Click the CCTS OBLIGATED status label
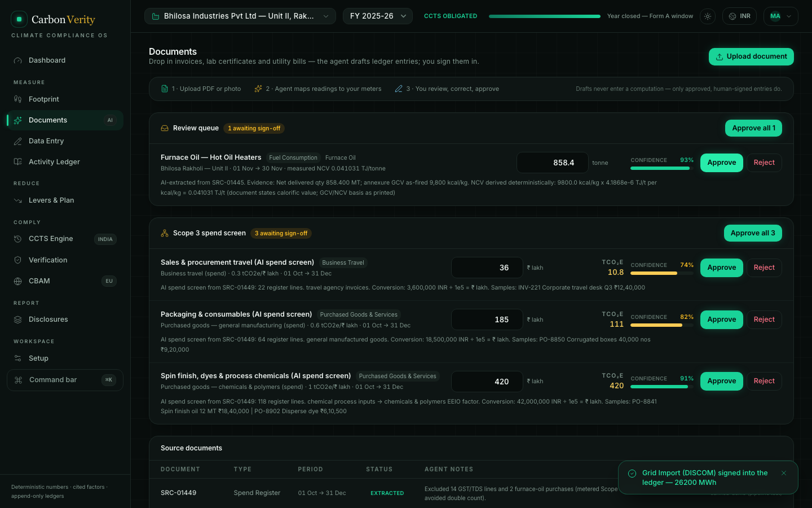 (451, 16)
